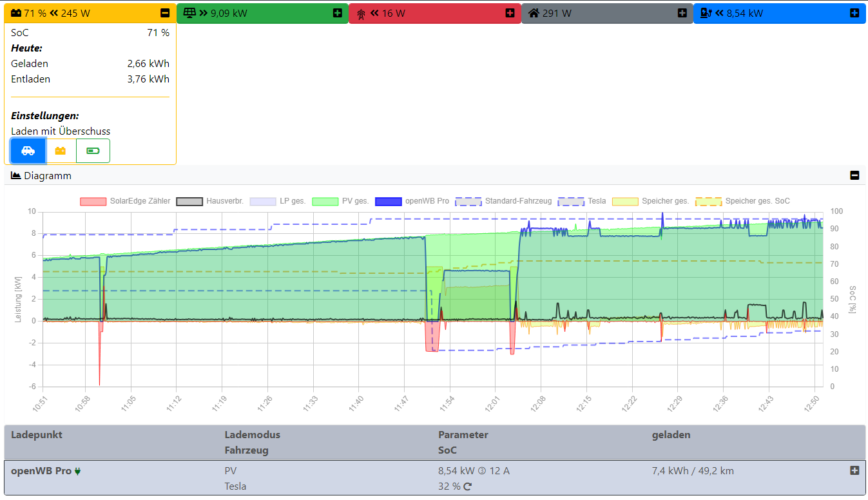The height and width of the screenshot is (500, 868).
Task: Click the Geladen 2,66 kWh value
Action: coord(148,63)
